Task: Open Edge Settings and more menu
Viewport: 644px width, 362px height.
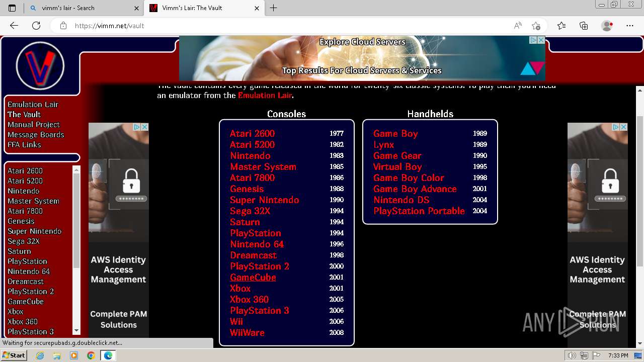Action: click(630, 26)
